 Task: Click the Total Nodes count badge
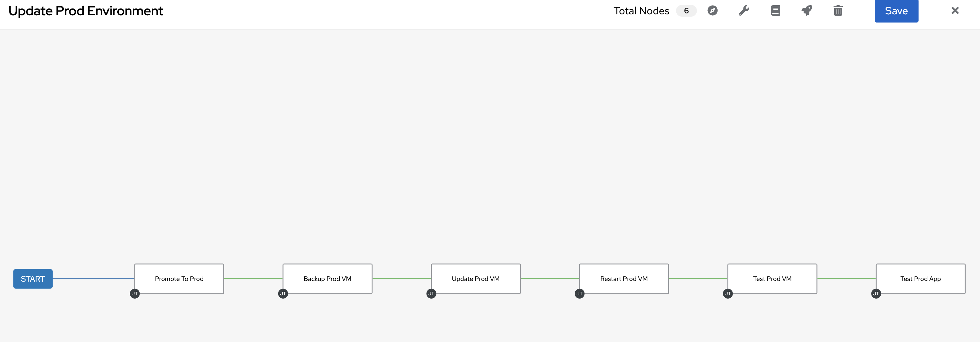[686, 11]
